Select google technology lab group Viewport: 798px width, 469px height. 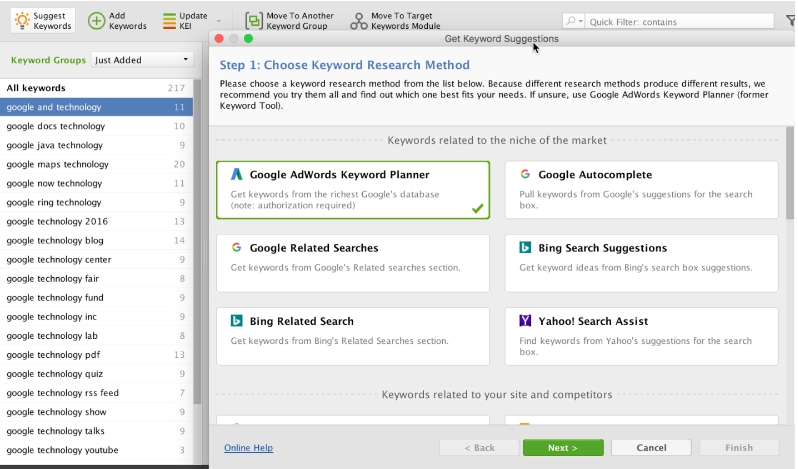point(96,336)
